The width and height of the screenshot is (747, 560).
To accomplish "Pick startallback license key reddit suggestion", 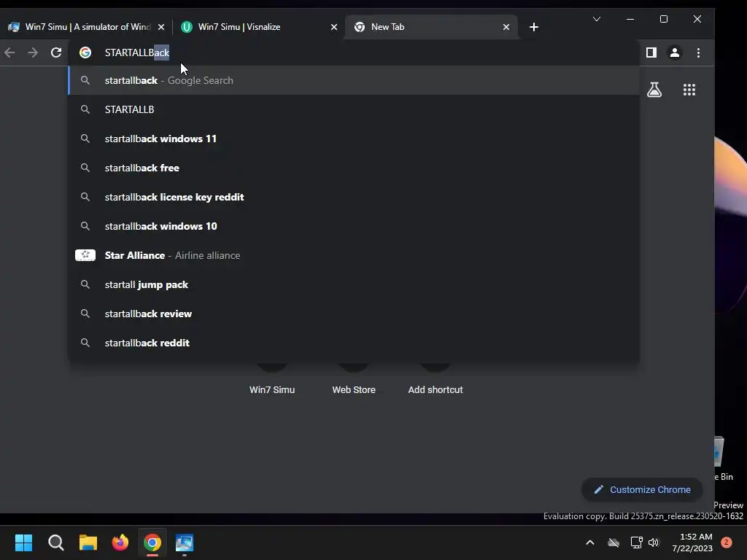I will [x=354, y=197].
